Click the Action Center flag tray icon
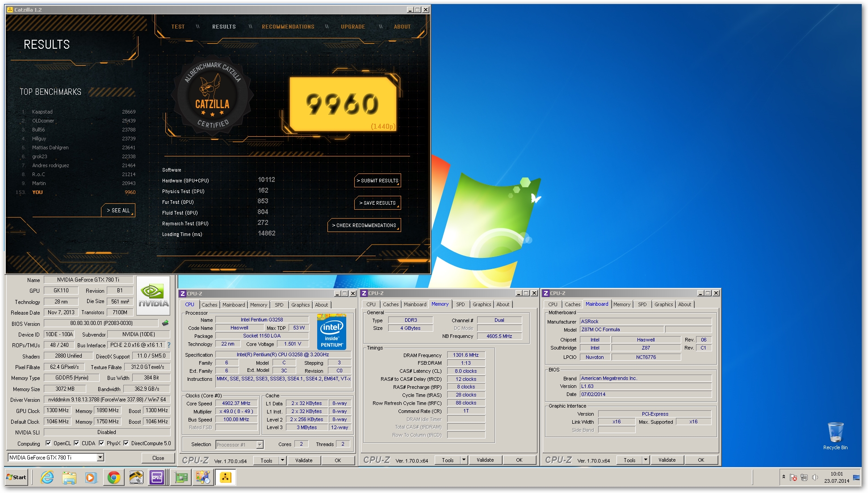This screenshot has height=493, width=868. pyautogui.click(x=793, y=477)
